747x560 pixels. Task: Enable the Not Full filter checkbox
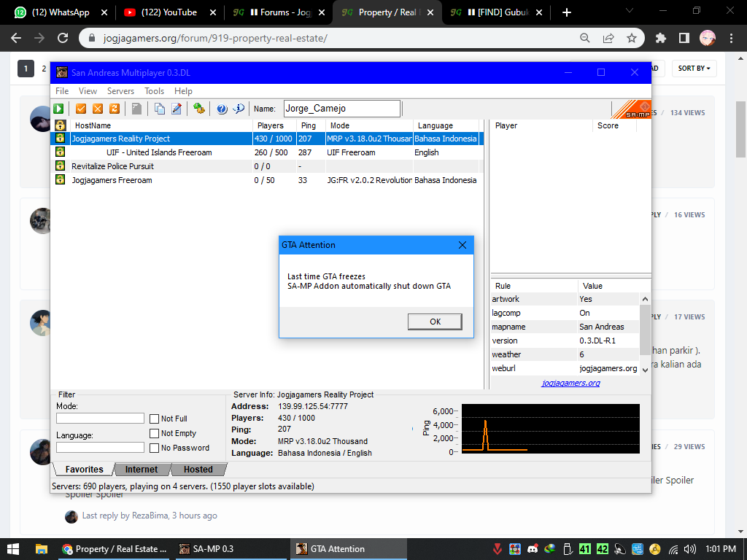click(155, 419)
